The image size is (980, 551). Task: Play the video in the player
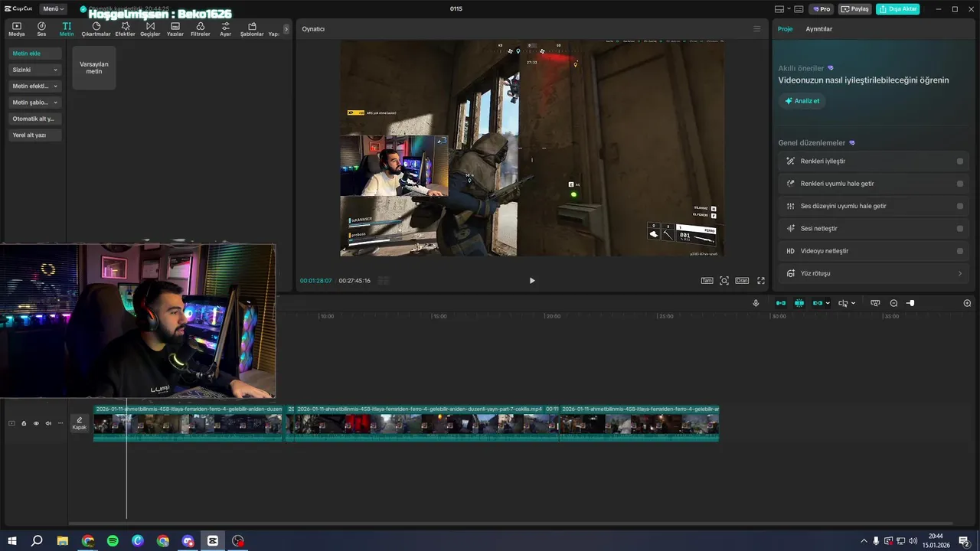[532, 281]
